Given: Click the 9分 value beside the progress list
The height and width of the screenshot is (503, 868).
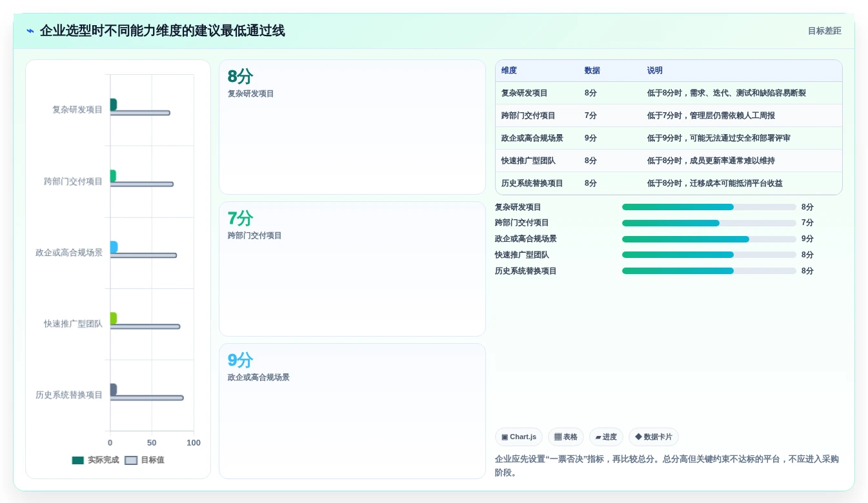Looking at the screenshot, I should pyautogui.click(x=807, y=239).
